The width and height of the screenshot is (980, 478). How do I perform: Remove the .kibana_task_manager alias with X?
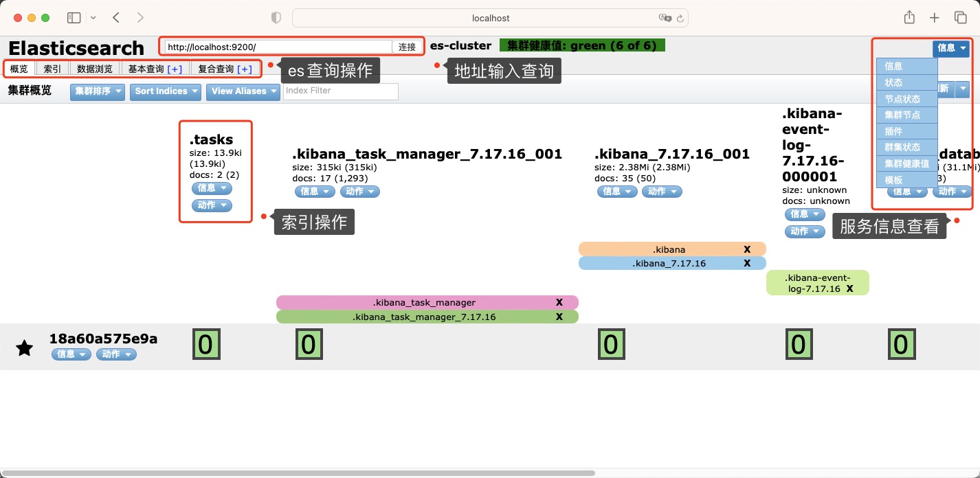click(559, 302)
